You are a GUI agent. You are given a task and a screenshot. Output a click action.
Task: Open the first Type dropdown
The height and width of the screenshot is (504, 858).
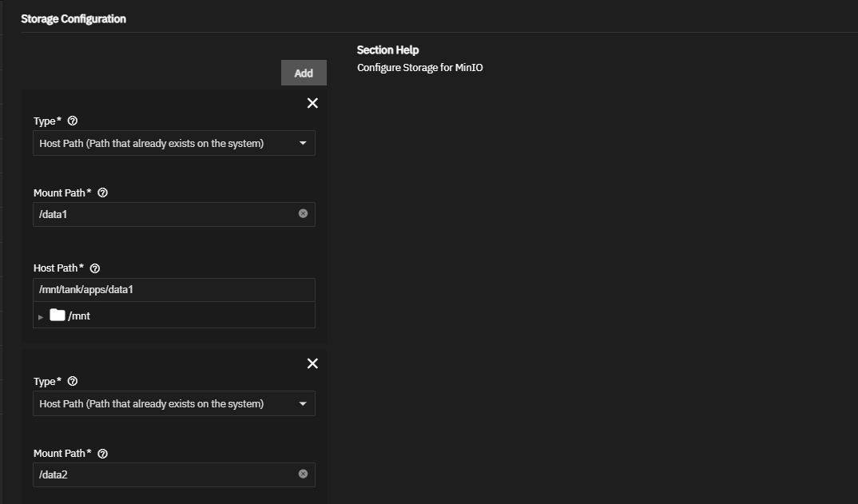click(x=173, y=143)
